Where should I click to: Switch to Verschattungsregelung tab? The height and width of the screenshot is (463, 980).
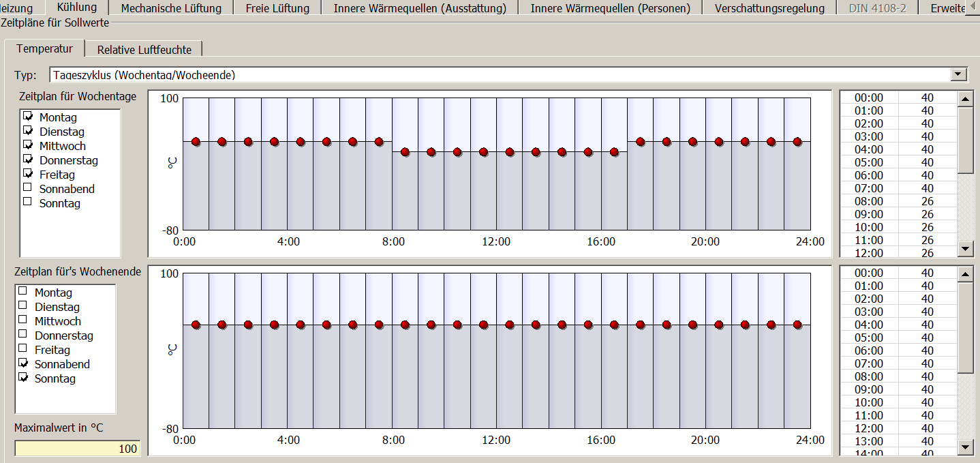pos(769,8)
